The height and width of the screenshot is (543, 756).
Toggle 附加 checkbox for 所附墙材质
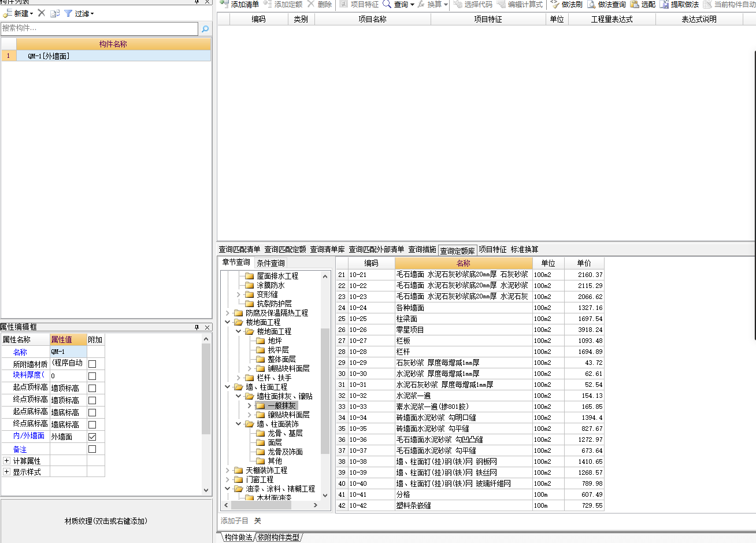tap(92, 364)
